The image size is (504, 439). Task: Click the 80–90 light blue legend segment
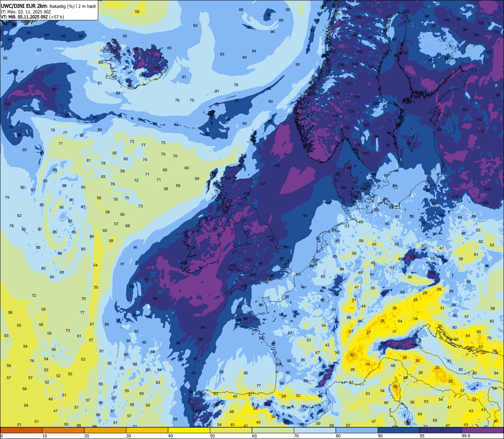[x=357, y=430]
